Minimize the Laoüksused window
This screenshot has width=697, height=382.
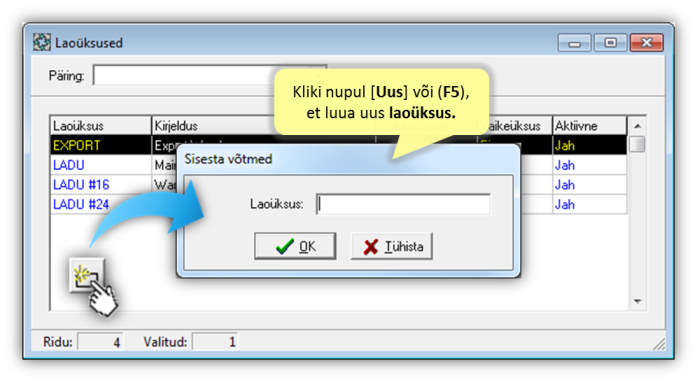point(574,43)
